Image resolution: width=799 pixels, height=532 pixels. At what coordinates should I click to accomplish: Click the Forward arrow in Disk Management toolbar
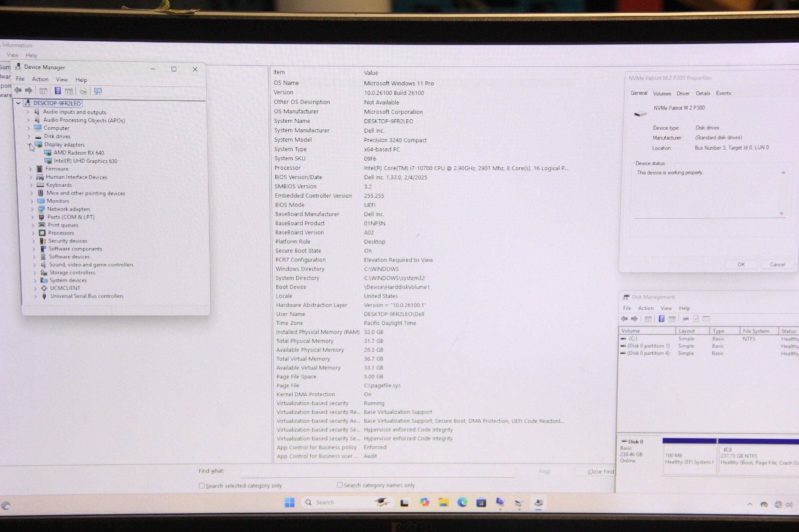coord(635,318)
